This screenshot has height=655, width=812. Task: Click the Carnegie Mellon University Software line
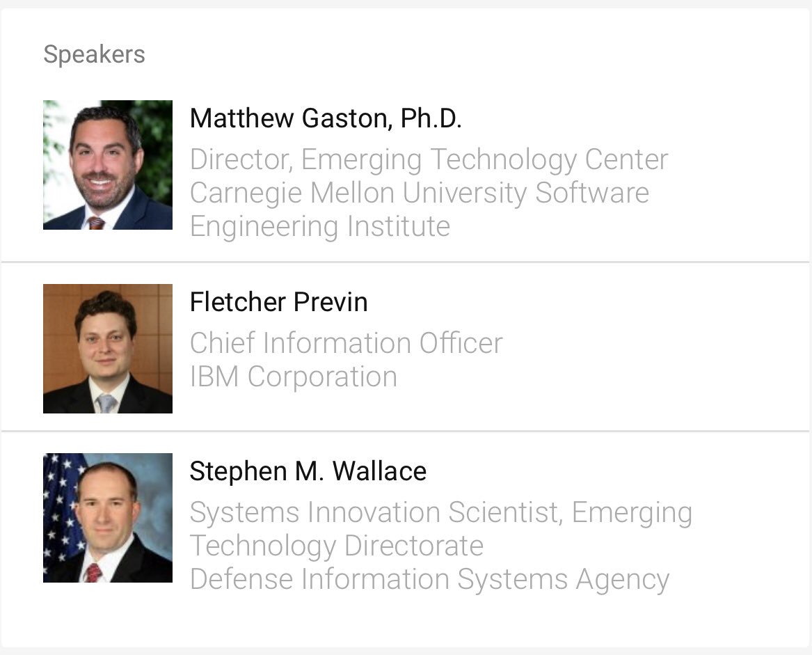coord(420,194)
